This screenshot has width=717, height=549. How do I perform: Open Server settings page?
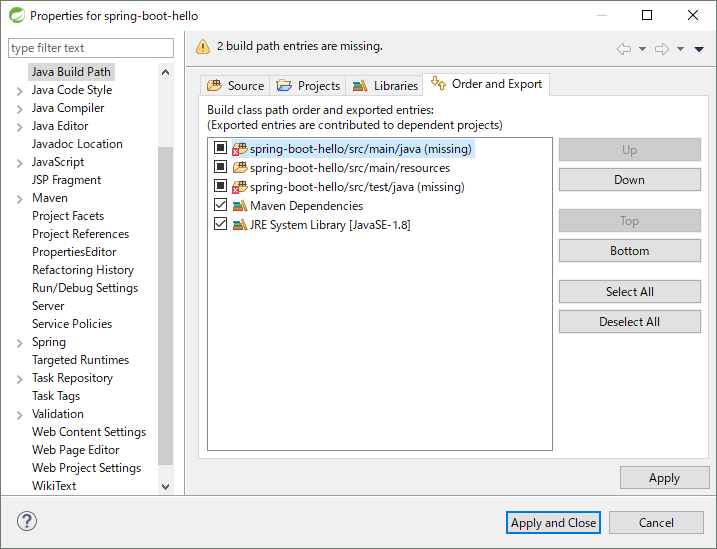coord(48,306)
